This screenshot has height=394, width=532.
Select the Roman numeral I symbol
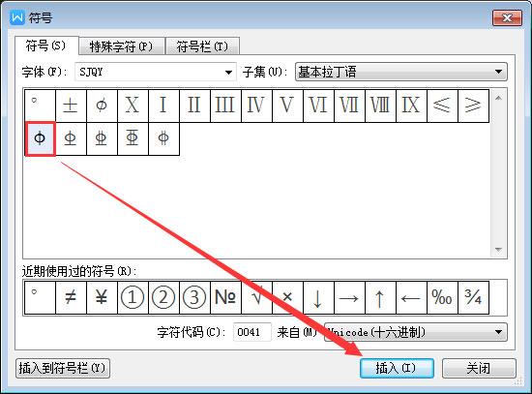point(163,106)
